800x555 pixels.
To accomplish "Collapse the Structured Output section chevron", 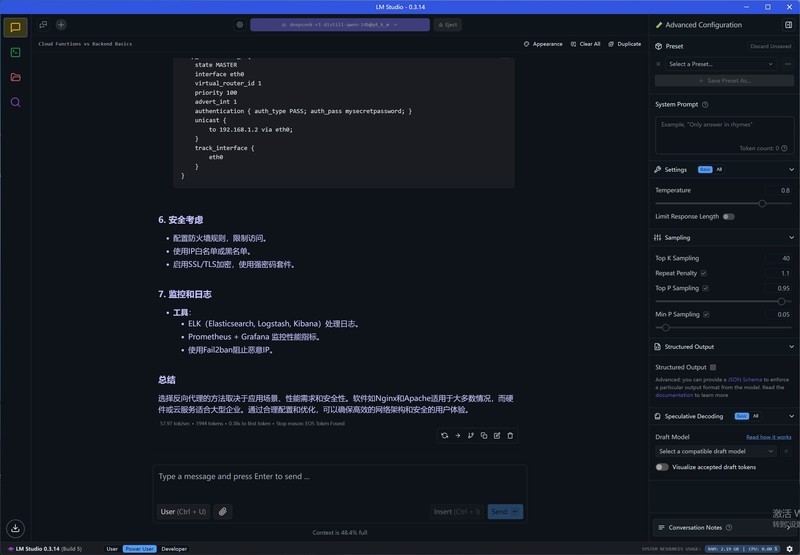I will (791, 347).
